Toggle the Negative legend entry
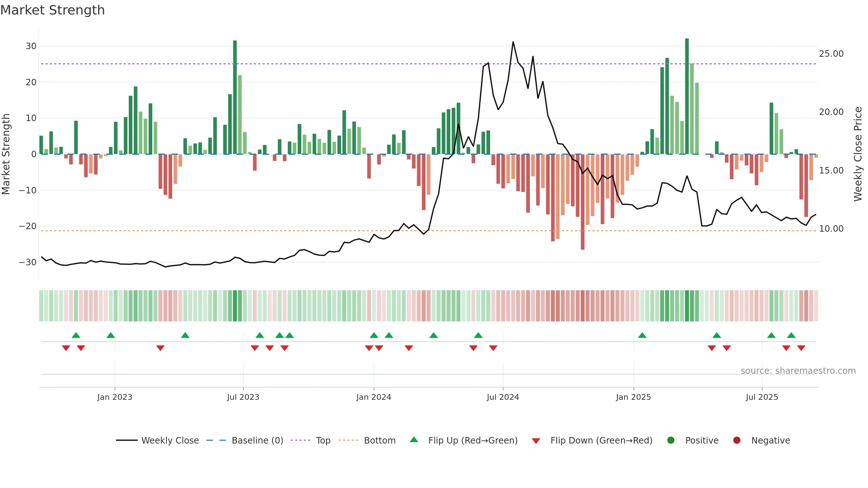The image size is (868, 488). click(761, 440)
